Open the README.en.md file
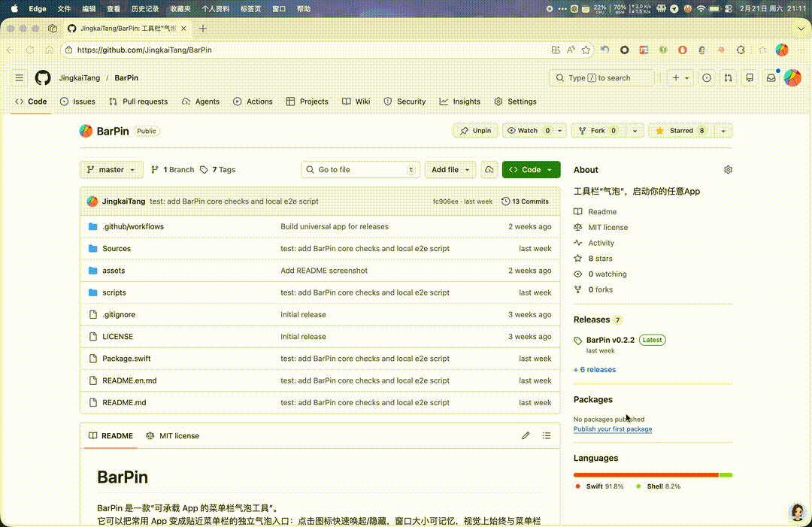The image size is (812, 527). (x=129, y=380)
